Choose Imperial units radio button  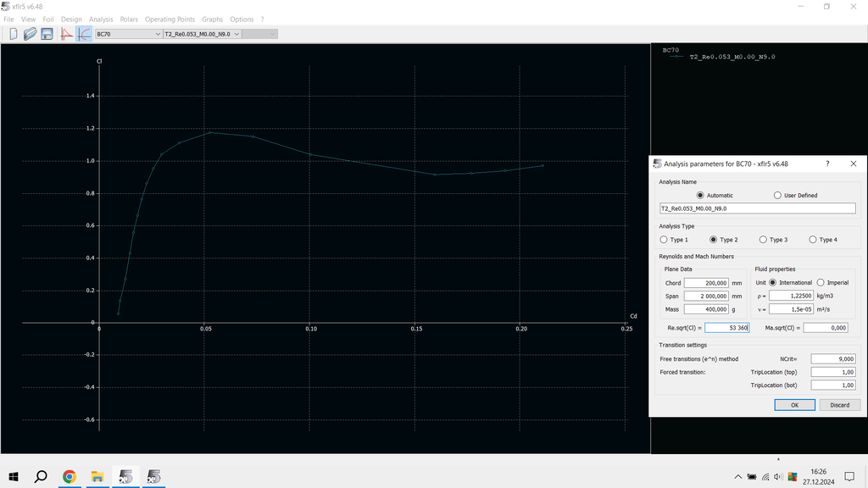[x=821, y=282]
